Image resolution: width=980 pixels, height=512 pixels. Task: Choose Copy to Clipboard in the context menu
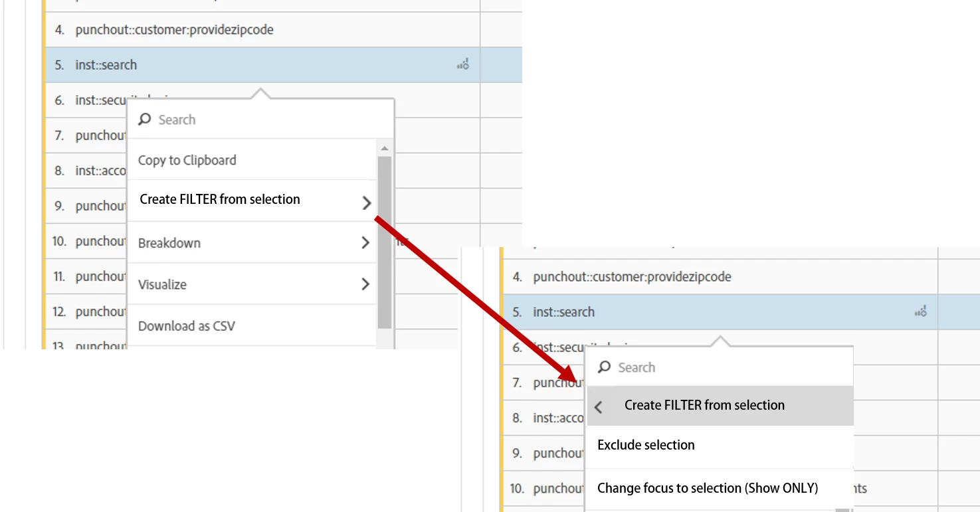click(x=252, y=160)
